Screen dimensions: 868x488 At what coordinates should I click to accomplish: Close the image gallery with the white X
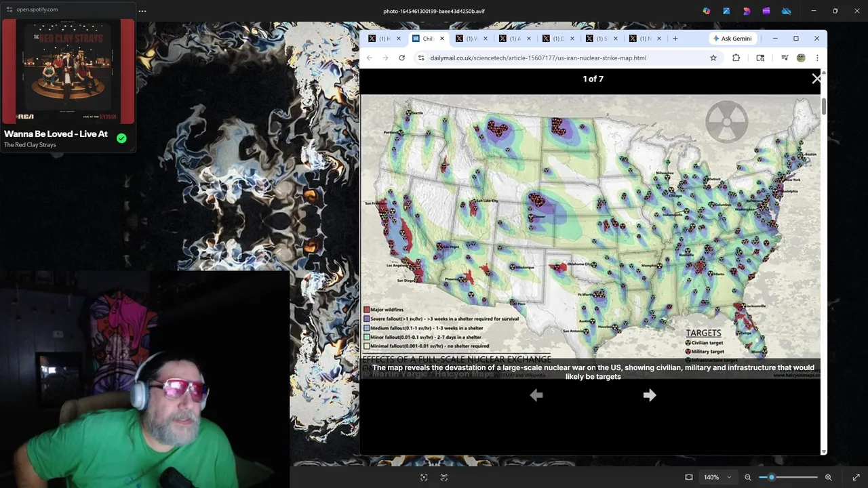coord(816,79)
